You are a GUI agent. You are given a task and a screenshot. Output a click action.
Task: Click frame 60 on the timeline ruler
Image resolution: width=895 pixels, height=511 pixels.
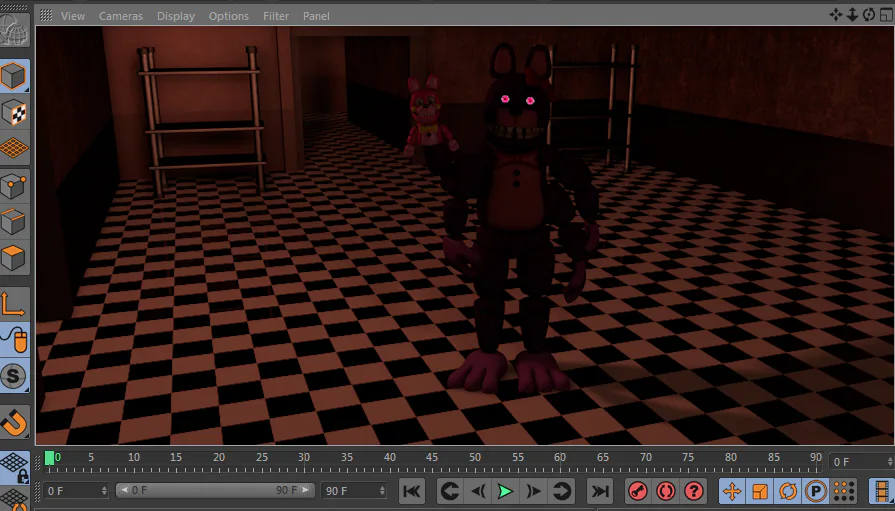point(560,458)
